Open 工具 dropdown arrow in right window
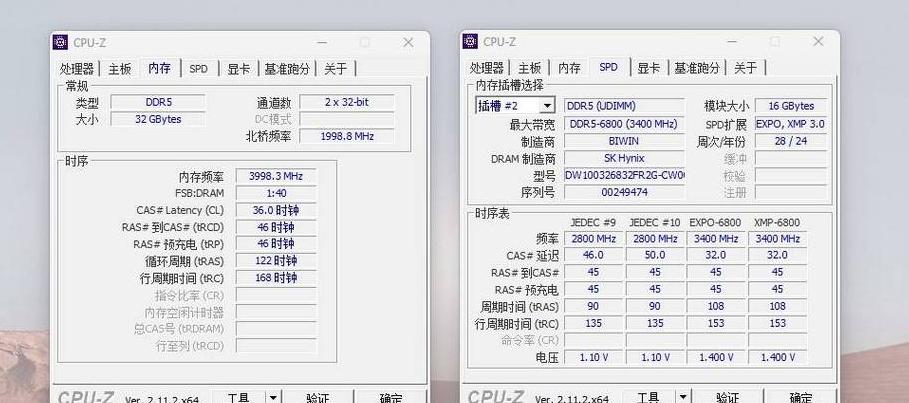Viewport: 909px width, 403px height. [x=683, y=397]
